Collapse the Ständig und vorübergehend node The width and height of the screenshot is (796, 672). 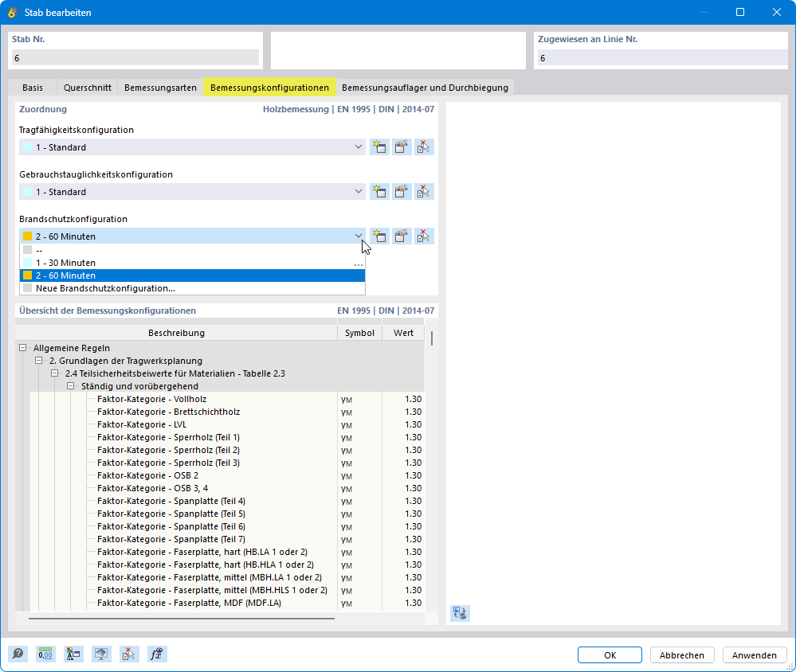(71, 386)
